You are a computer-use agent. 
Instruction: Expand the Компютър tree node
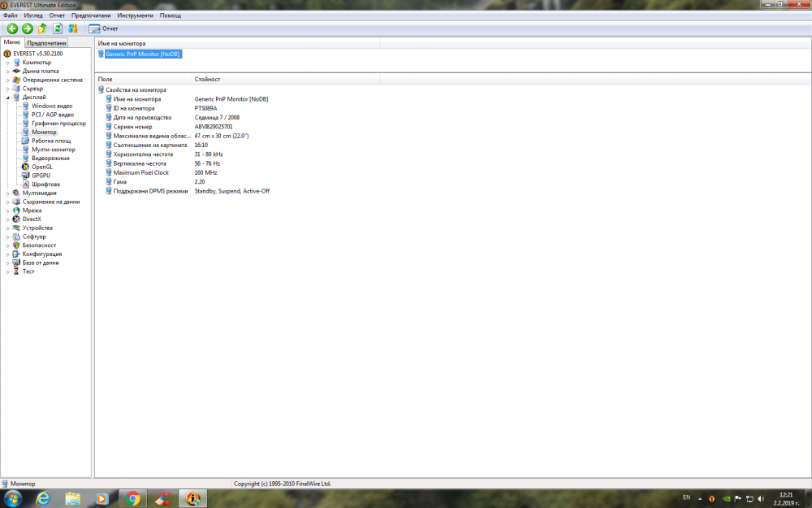click(x=8, y=63)
